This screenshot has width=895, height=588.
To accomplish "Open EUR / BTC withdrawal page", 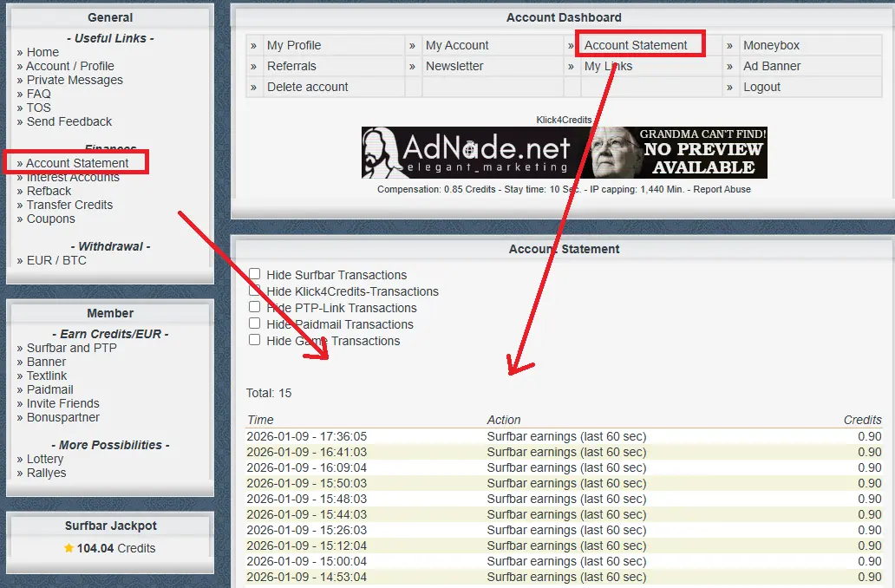I will (x=56, y=260).
